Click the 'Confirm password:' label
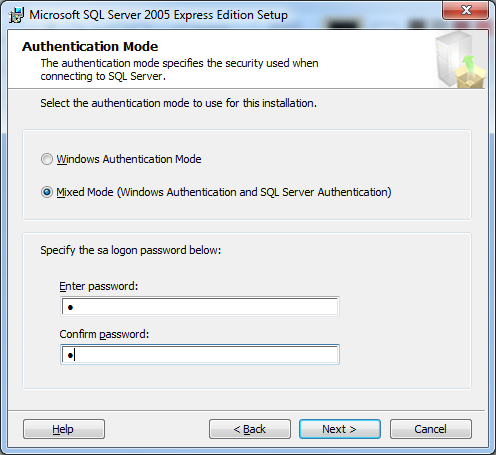The height and width of the screenshot is (455, 496). click(x=104, y=334)
